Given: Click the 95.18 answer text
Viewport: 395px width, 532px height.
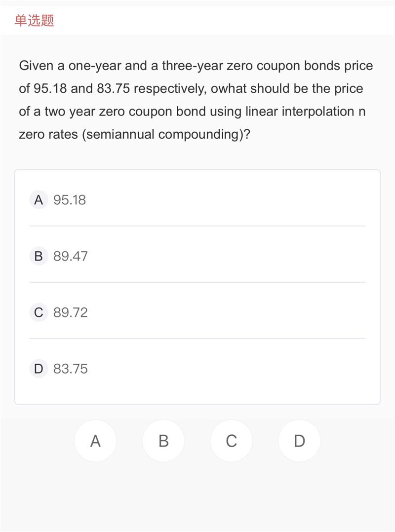Looking at the screenshot, I should pyautogui.click(x=70, y=200).
